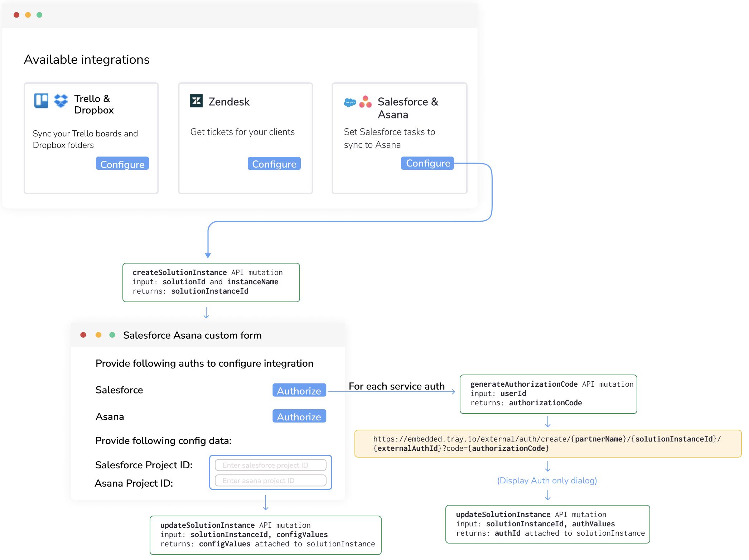
Task: Select the generateAuthorizationCode API mutation box
Action: pos(548,394)
